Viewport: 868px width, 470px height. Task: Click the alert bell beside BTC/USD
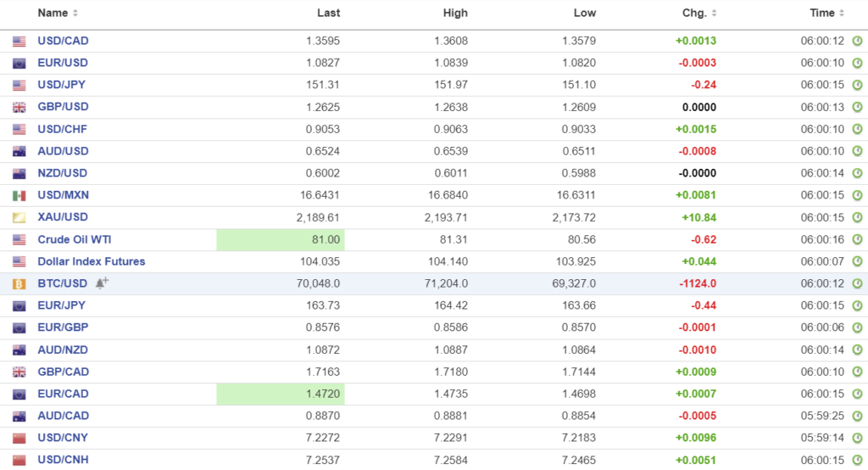click(102, 283)
